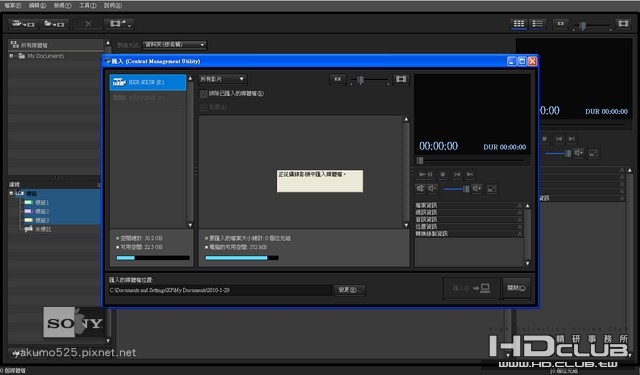Viewport: 640px width, 375px height.
Task: Click the 空間總計: 30.2 GB text
Action: 141,238
